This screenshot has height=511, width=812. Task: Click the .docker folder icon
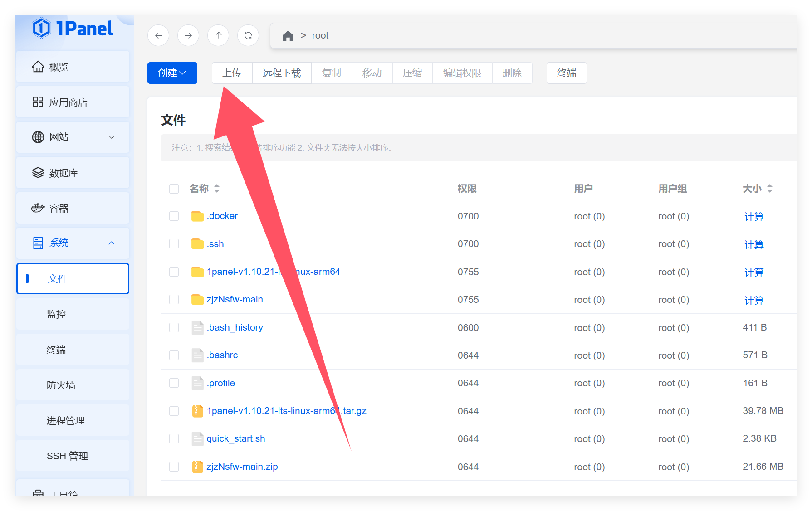(x=197, y=216)
